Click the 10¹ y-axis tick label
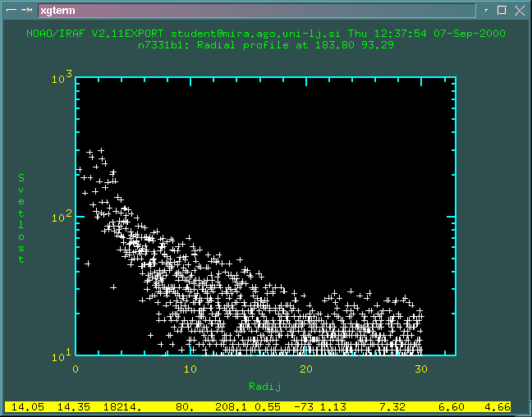Image resolution: width=532 pixels, height=417 pixels. tap(62, 355)
